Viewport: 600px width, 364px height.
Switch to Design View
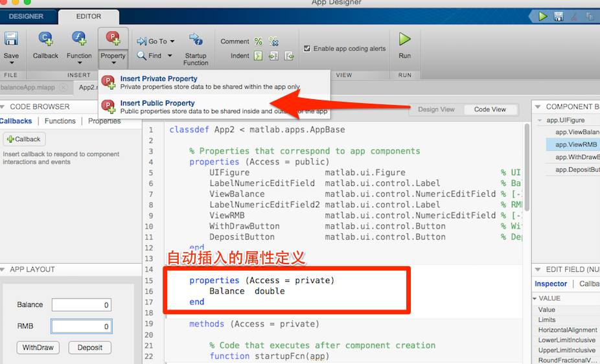(436, 109)
